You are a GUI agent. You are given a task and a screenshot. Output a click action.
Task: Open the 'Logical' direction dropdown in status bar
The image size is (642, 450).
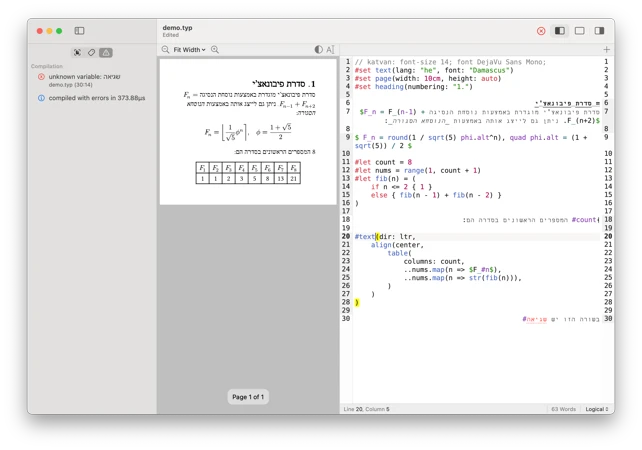(597, 409)
